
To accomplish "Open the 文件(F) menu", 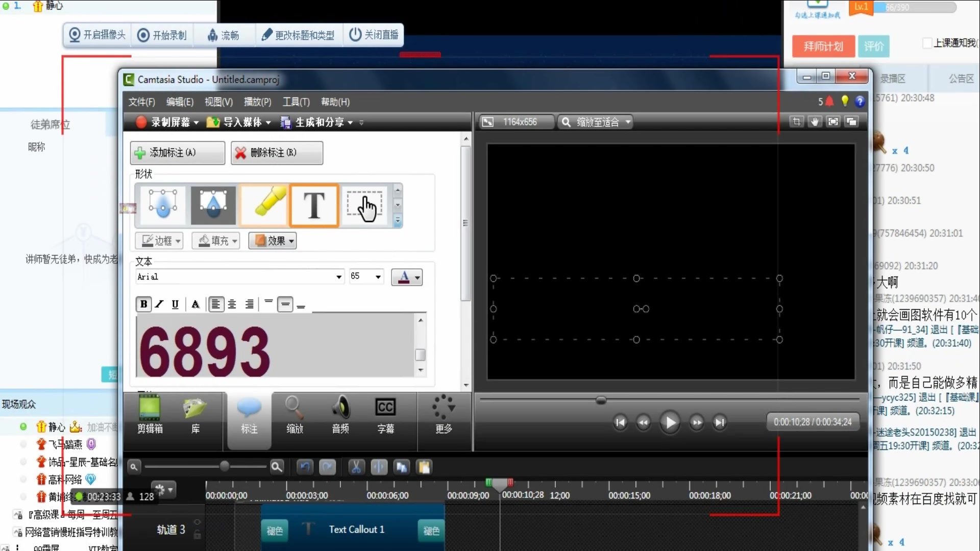I will click(141, 102).
